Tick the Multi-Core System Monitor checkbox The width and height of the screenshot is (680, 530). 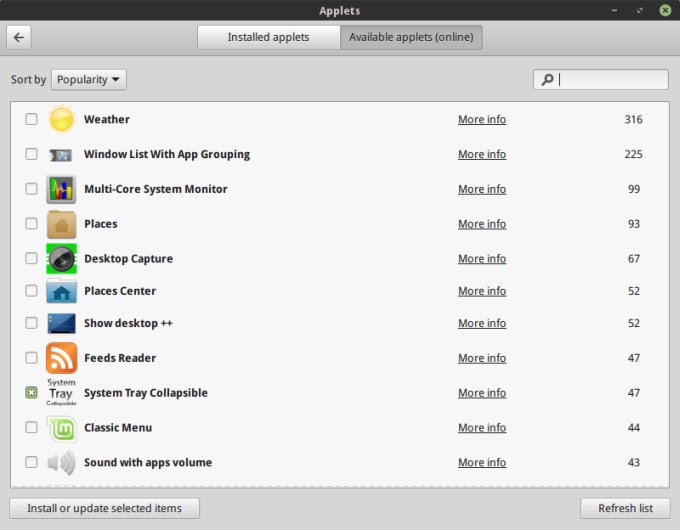(x=31, y=189)
